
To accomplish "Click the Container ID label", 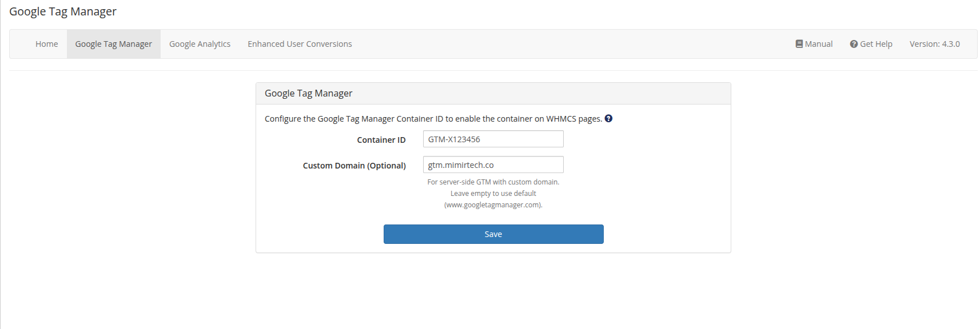I will (381, 139).
